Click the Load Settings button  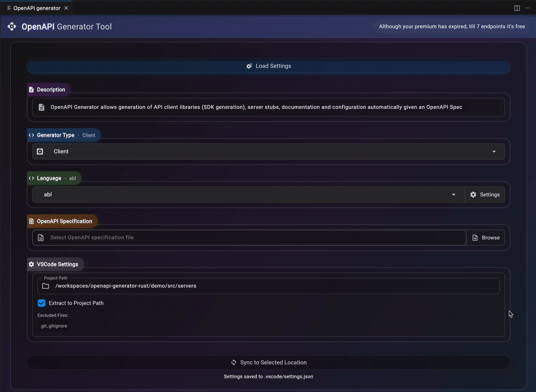coord(268,66)
